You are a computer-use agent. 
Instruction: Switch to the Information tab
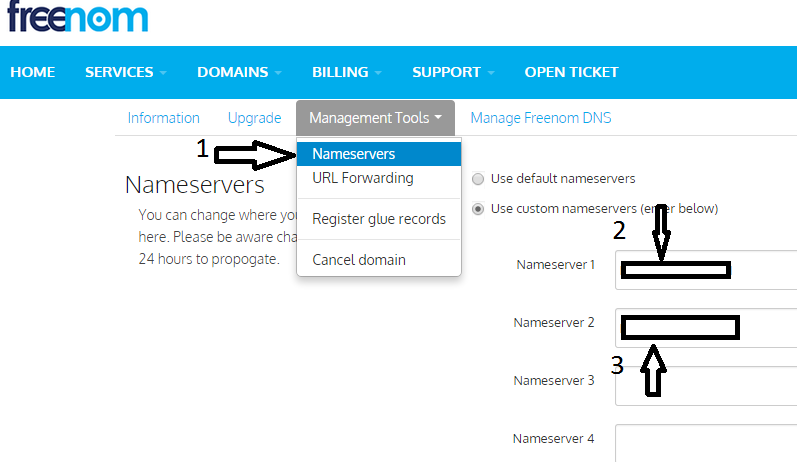click(x=163, y=118)
